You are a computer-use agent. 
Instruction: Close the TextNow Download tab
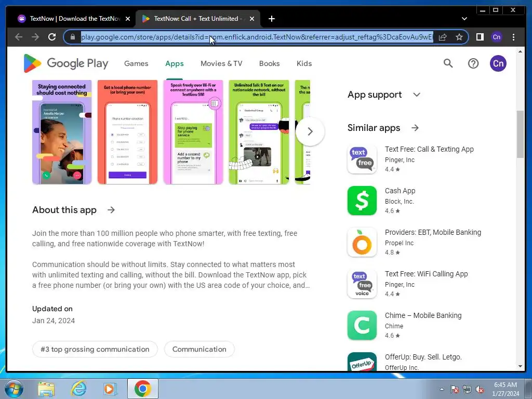coord(128,19)
